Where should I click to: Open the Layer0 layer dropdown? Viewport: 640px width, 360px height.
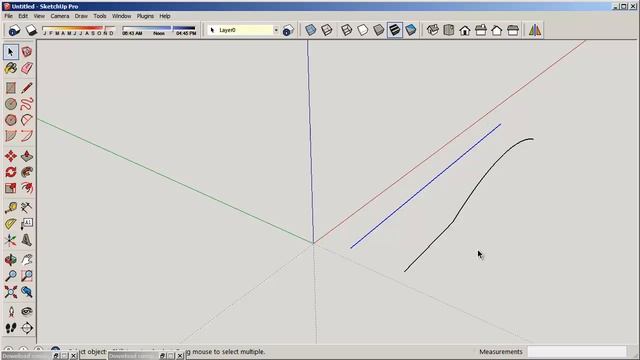click(x=244, y=30)
